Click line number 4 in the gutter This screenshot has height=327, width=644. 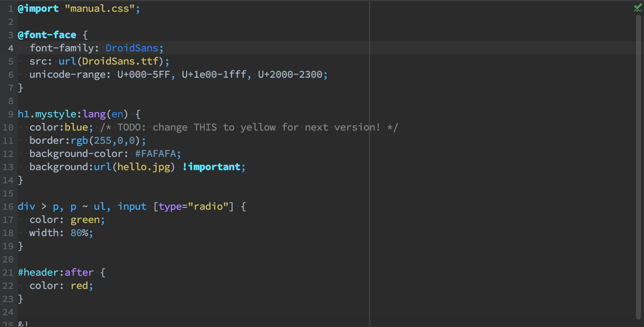(11, 48)
